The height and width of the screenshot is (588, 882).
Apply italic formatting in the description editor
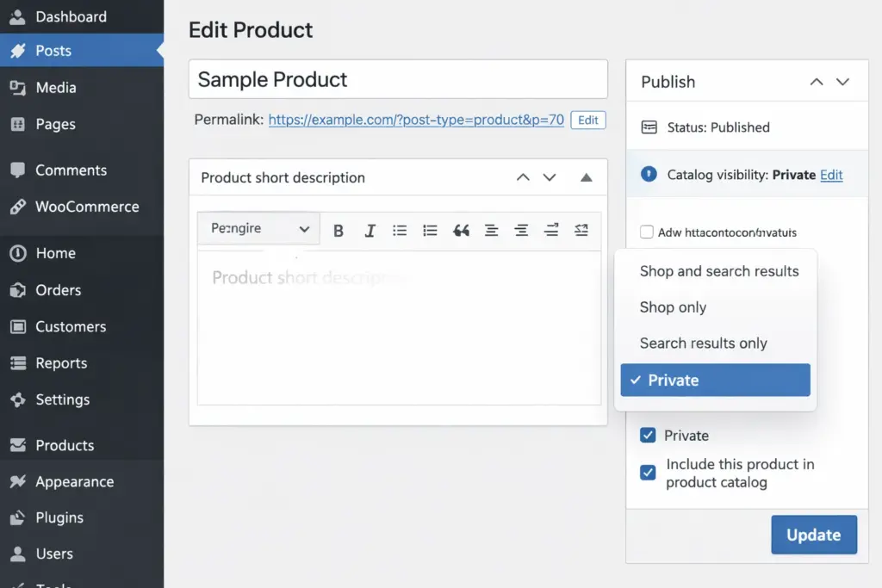[370, 229]
